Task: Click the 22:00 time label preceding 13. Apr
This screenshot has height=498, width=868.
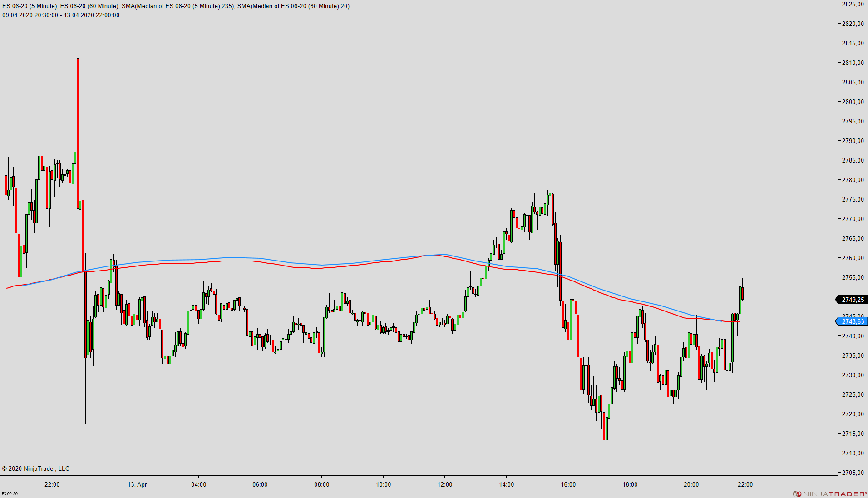Action: click(x=52, y=484)
